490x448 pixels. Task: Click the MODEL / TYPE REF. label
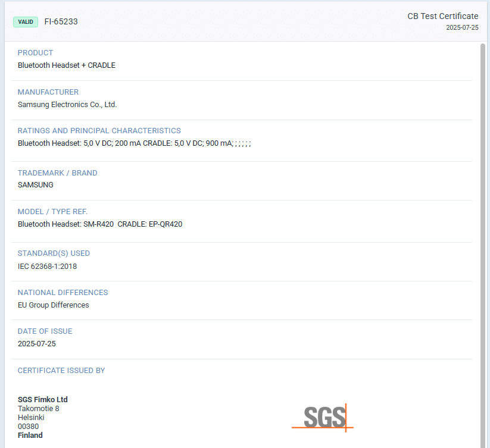(x=53, y=212)
